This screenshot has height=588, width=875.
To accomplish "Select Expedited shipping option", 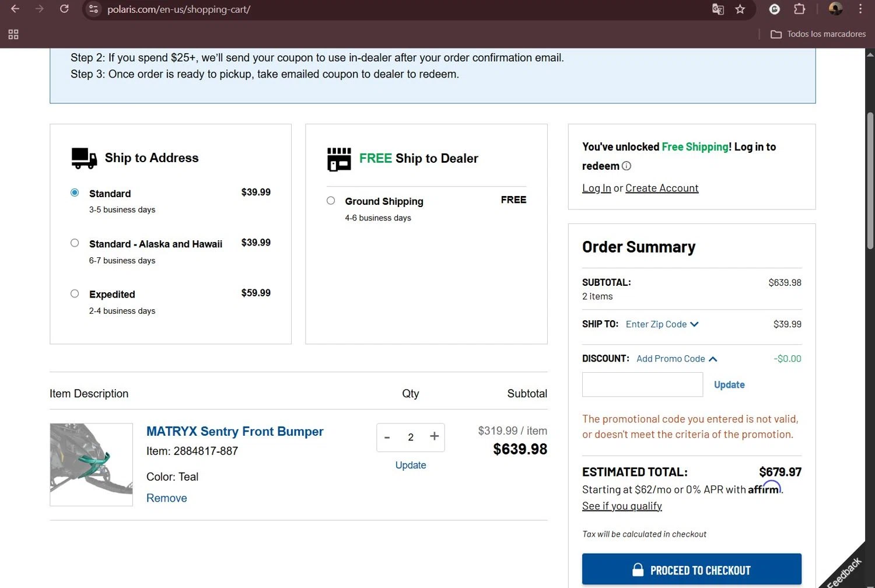I will pyautogui.click(x=75, y=293).
